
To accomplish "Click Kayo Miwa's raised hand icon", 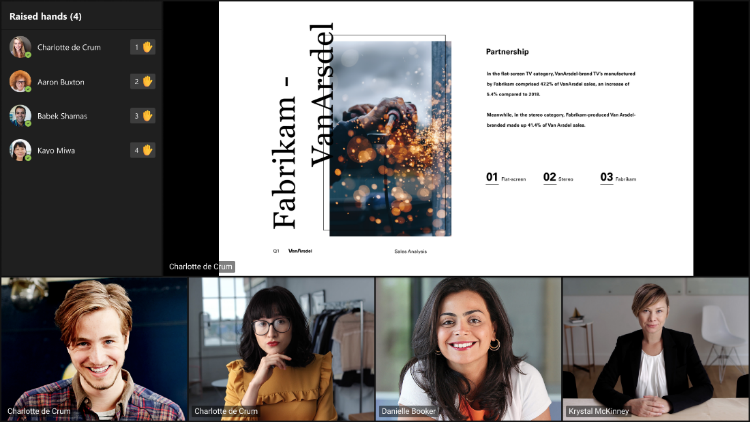I will point(147,150).
